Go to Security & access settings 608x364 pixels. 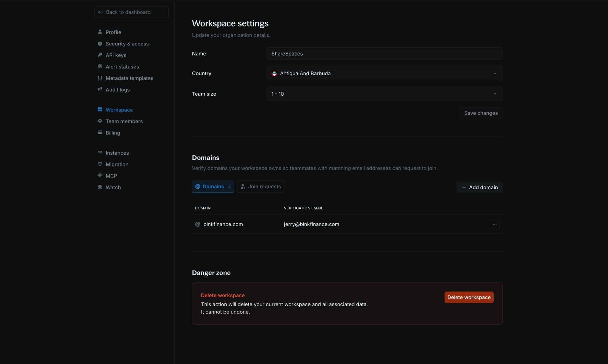click(127, 44)
